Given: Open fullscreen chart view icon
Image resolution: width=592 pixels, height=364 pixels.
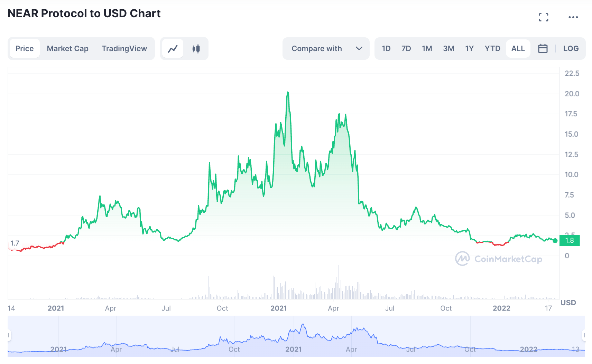Looking at the screenshot, I should coord(544,17).
